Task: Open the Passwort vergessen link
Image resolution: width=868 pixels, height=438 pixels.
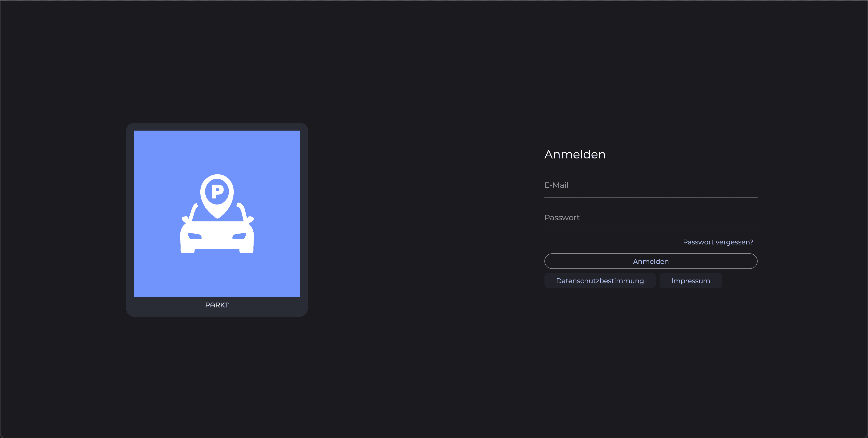Action: (x=718, y=242)
